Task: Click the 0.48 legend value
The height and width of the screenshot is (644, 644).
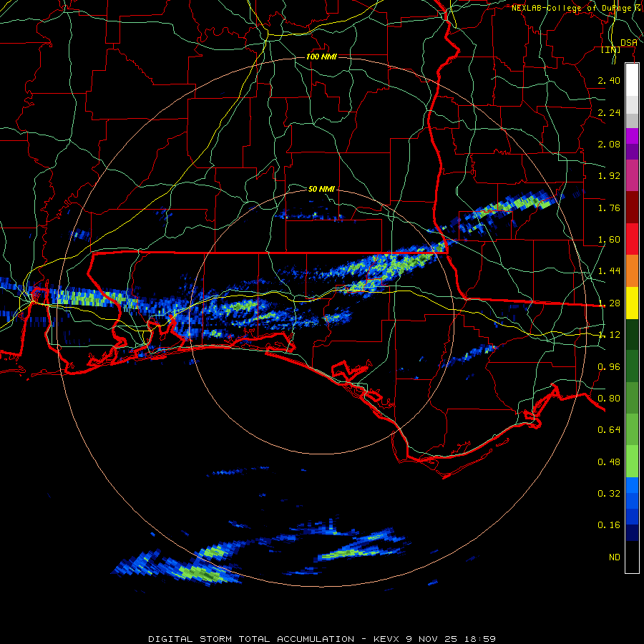Action: point(609,462)
